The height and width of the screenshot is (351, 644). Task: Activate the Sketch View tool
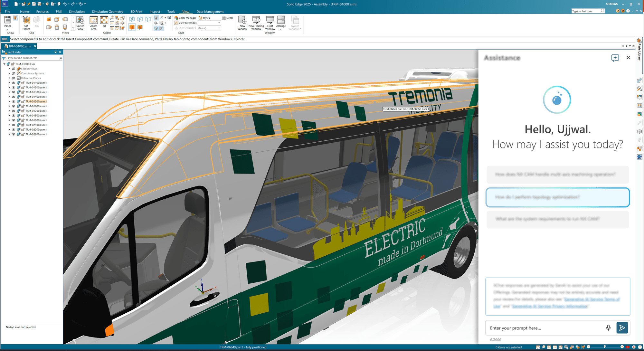click(x=80, y=23)
